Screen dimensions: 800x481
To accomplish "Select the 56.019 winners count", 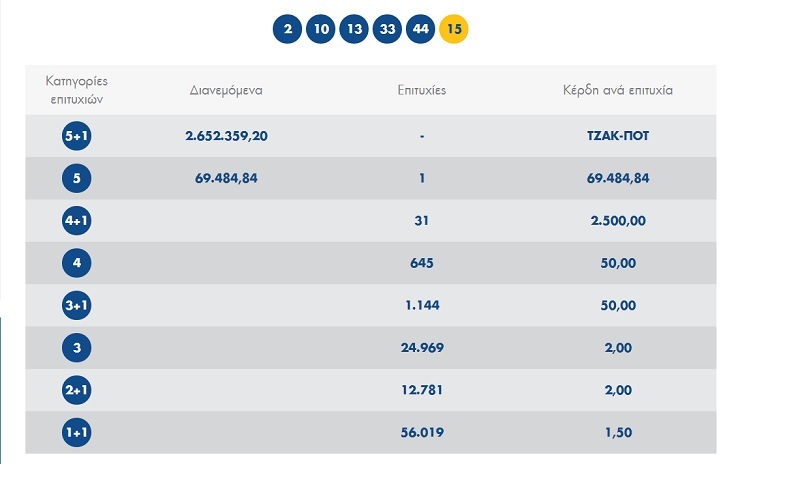I will pyautogui.click(x=422, y=432).
